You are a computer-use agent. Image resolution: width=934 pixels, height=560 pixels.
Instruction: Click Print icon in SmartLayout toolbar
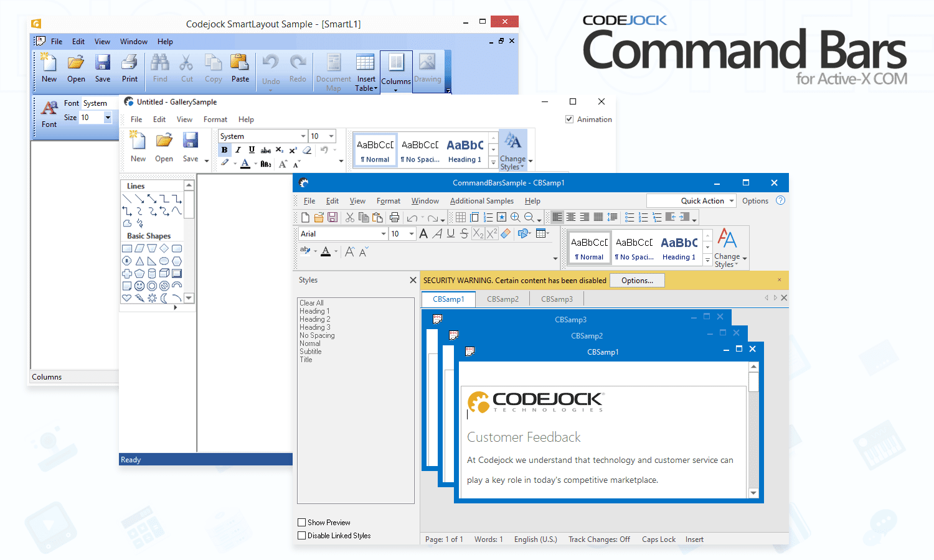pyautogui.click(x=130, y=62)
